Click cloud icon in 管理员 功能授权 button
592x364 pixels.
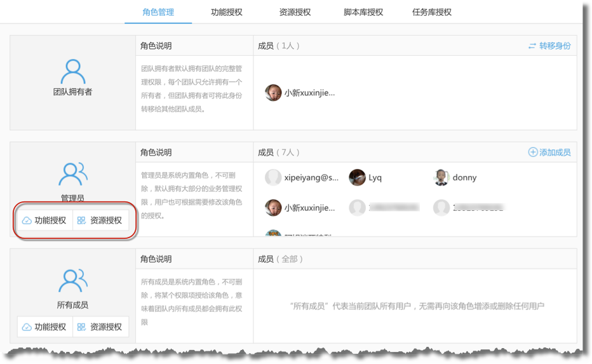tap(27, 220)
